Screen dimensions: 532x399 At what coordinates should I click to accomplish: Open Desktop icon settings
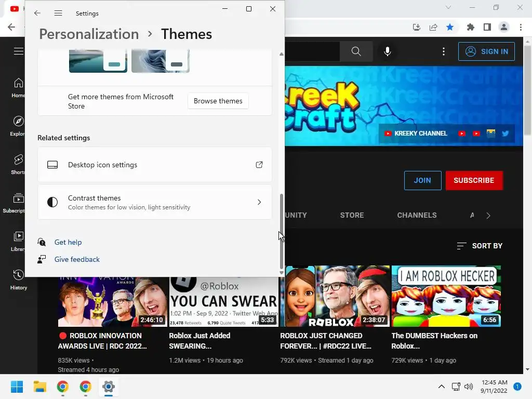[x=155, y=165]
